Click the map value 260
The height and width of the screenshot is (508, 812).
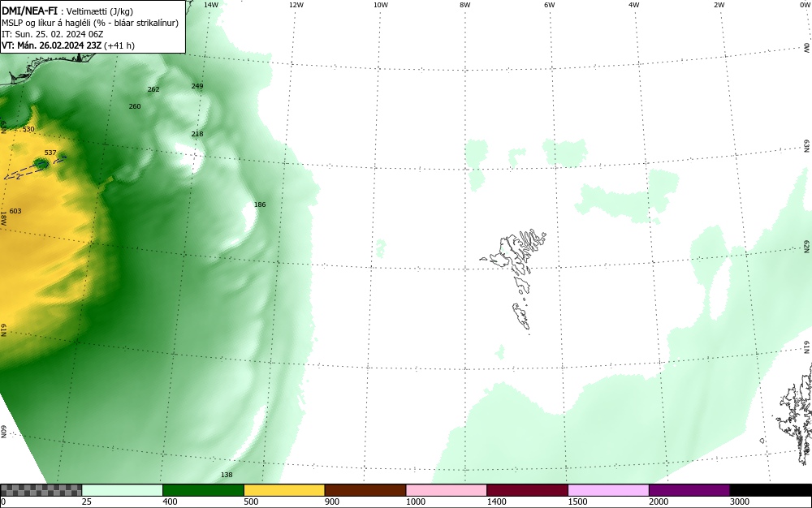(x=135, y=106)
